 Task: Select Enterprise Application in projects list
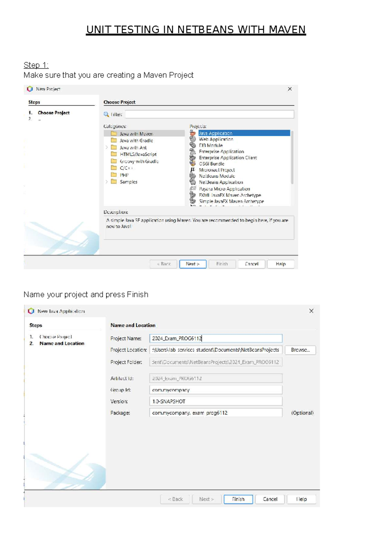[221, 152]
